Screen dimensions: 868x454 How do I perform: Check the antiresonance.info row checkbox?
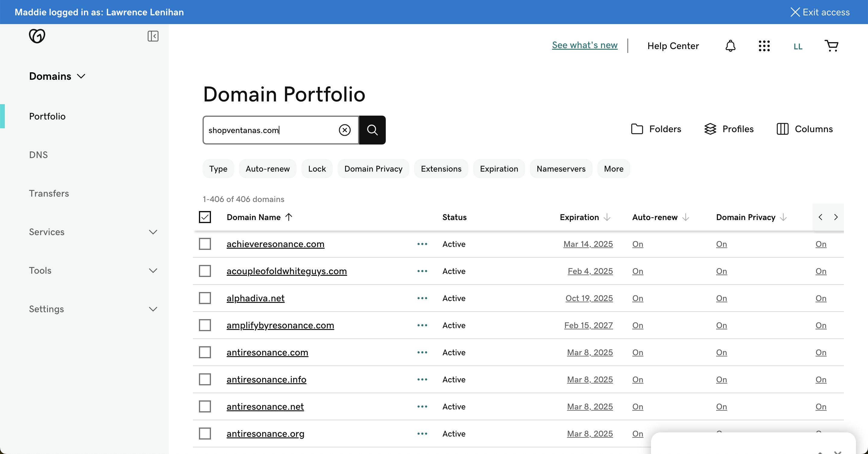click(205, 380)
